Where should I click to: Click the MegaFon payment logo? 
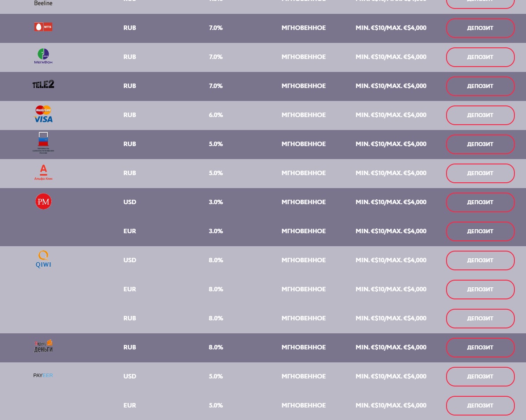pos(43,56)
